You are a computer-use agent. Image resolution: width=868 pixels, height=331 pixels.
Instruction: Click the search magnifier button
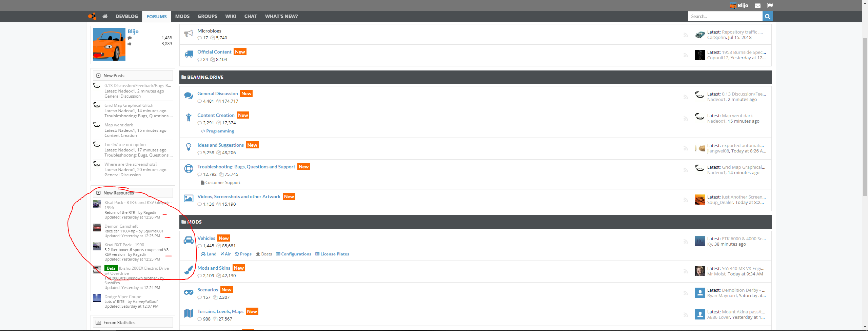pos(767,16)
